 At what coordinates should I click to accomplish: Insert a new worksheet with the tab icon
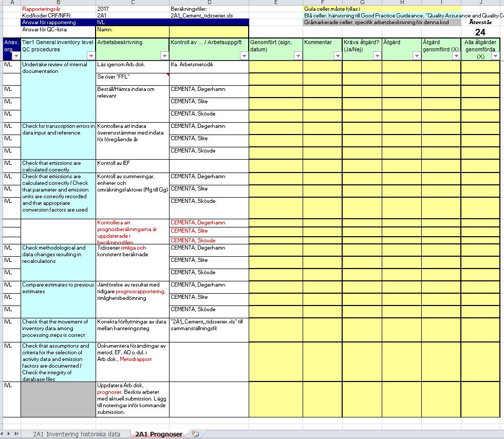point(195,434)
